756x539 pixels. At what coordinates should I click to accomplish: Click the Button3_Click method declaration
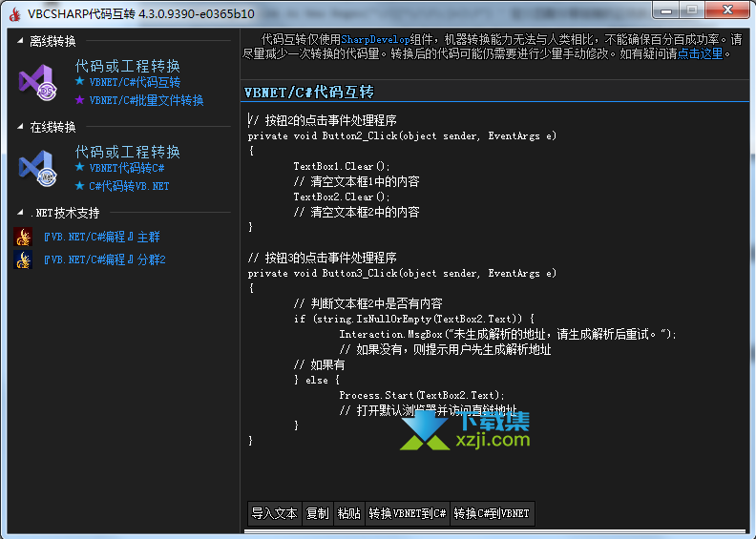point(402,273)
